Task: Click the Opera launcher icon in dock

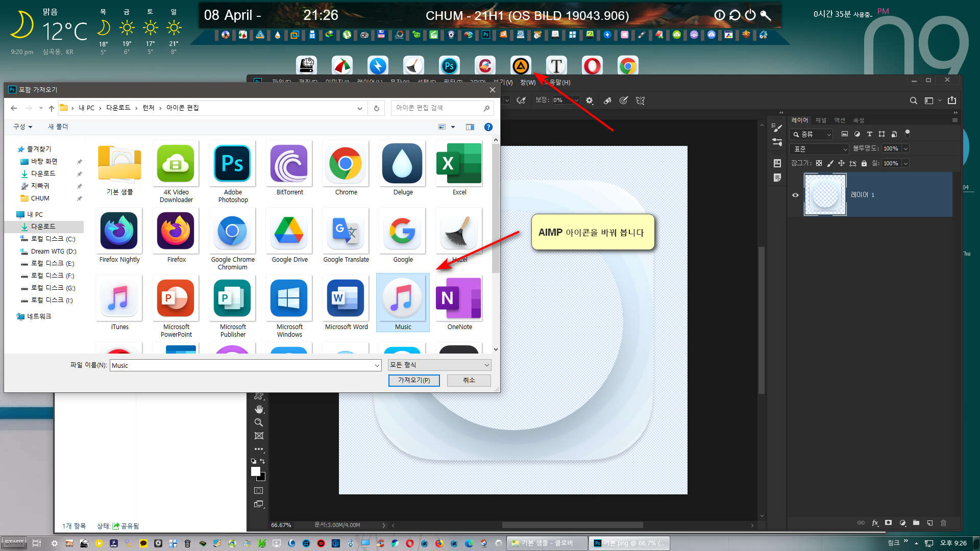Action: (x=592, y=66)
